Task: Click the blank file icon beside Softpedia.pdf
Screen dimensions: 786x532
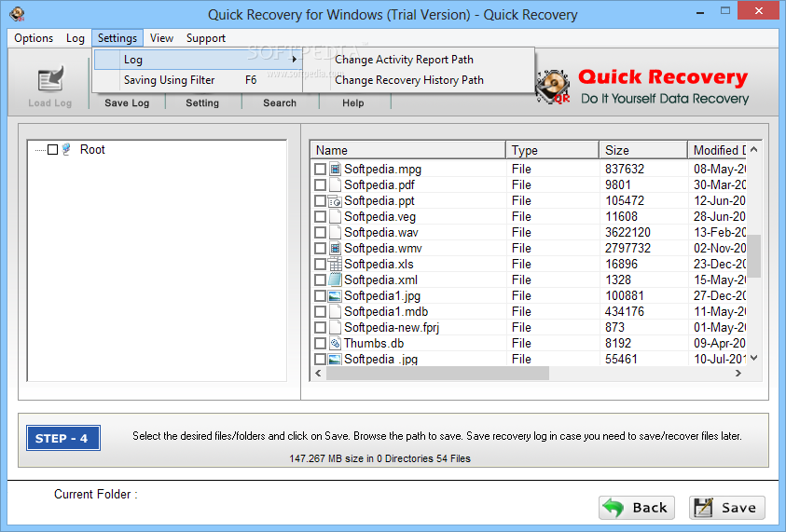Action: click(x=336, y=184)
